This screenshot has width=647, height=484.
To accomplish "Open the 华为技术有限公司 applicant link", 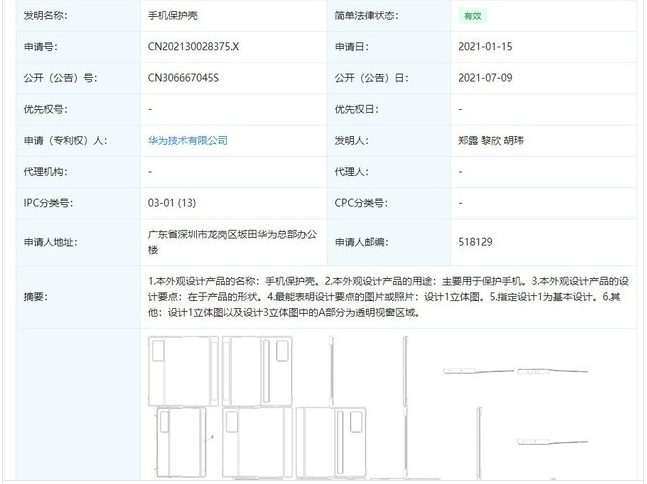I will 187,140.
